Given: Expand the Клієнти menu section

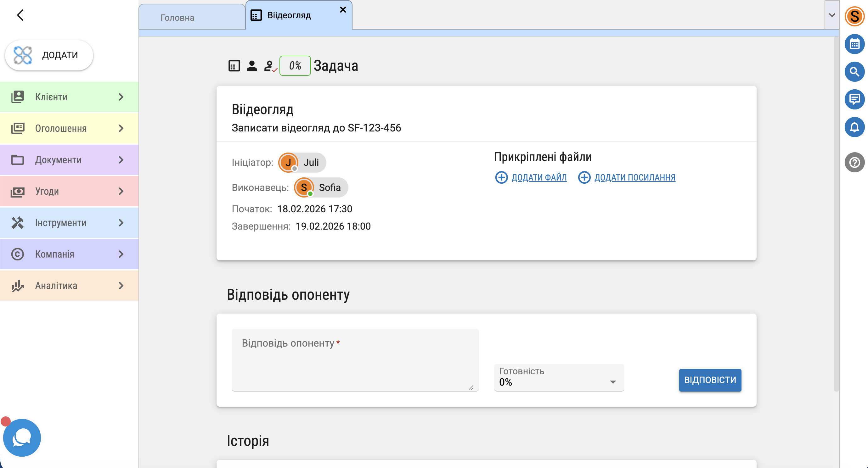Looking at the screenshot, I should click(69, 97).
